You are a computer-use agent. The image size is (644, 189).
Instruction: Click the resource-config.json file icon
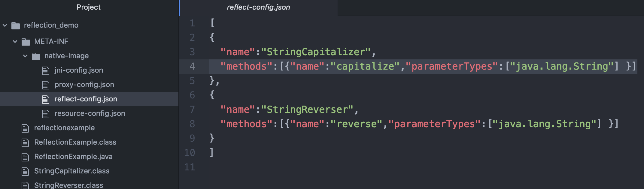(x=45, y=114)
